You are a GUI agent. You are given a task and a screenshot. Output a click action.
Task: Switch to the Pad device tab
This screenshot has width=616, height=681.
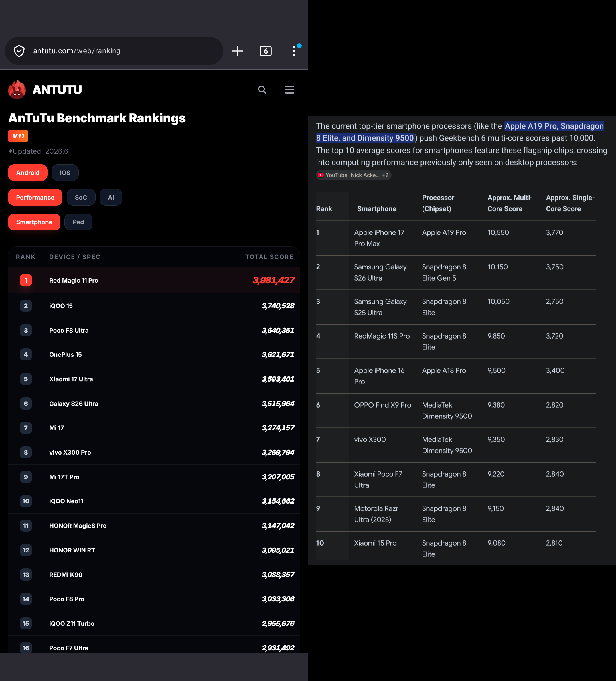78,222
